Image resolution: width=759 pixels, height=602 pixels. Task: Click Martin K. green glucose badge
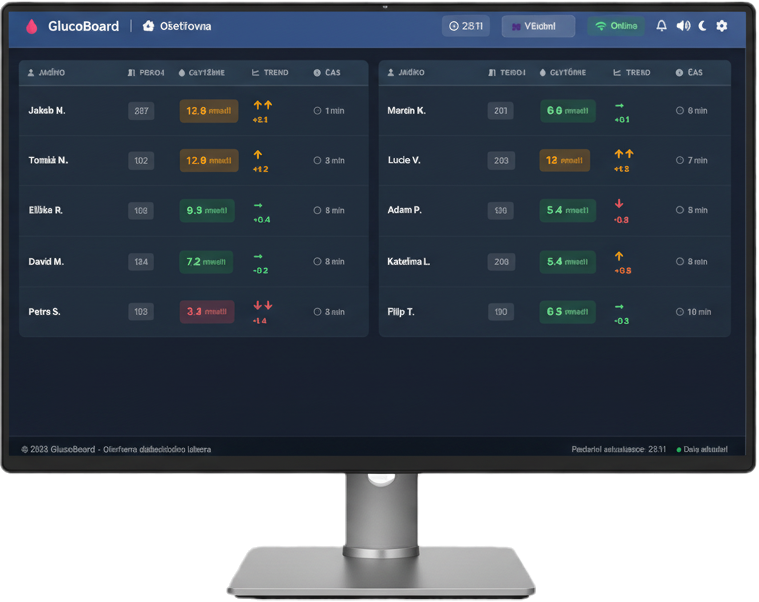coord(567,111)
